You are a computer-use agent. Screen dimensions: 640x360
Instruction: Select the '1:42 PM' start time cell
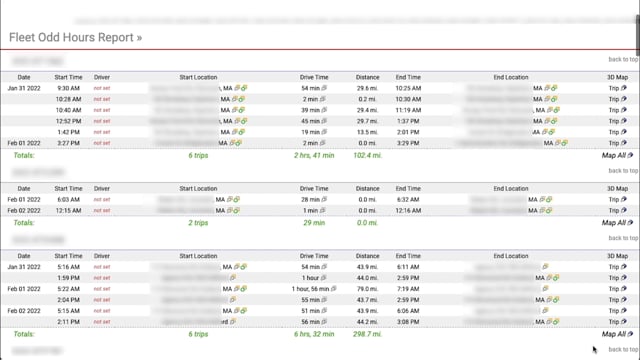pyautogui.click(x=69, y=132)
